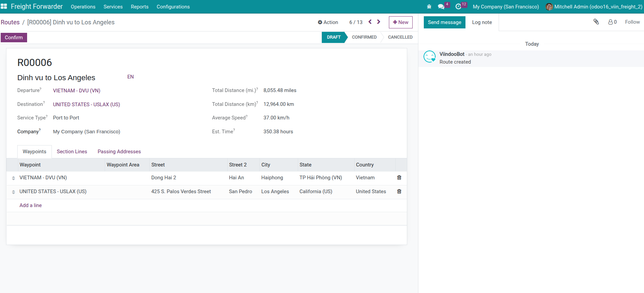The image size is (644, 293).
Task: Open the Configurations menu
Action: click(173, 7)
